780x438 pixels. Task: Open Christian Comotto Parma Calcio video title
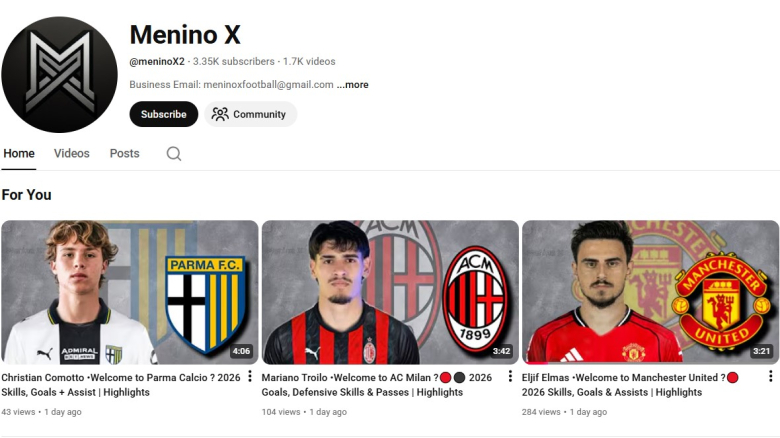click(121, 385)
